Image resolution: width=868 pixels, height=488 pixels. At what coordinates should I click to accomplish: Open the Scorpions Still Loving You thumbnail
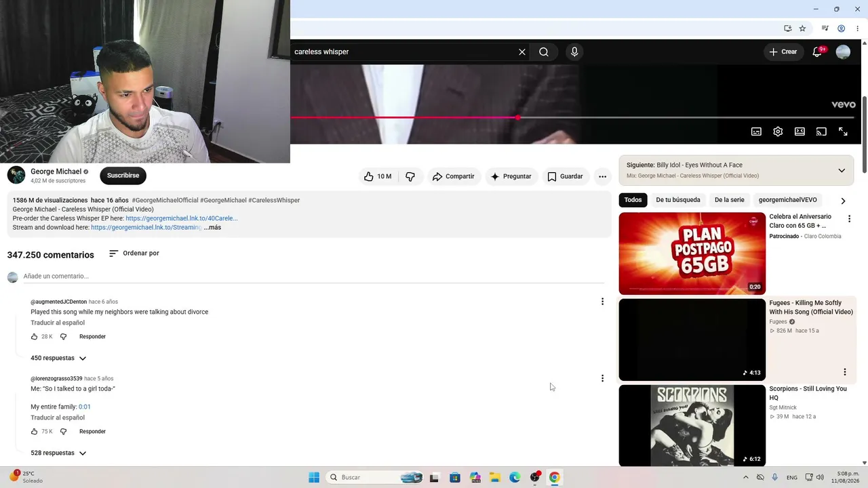coord(692,426)
